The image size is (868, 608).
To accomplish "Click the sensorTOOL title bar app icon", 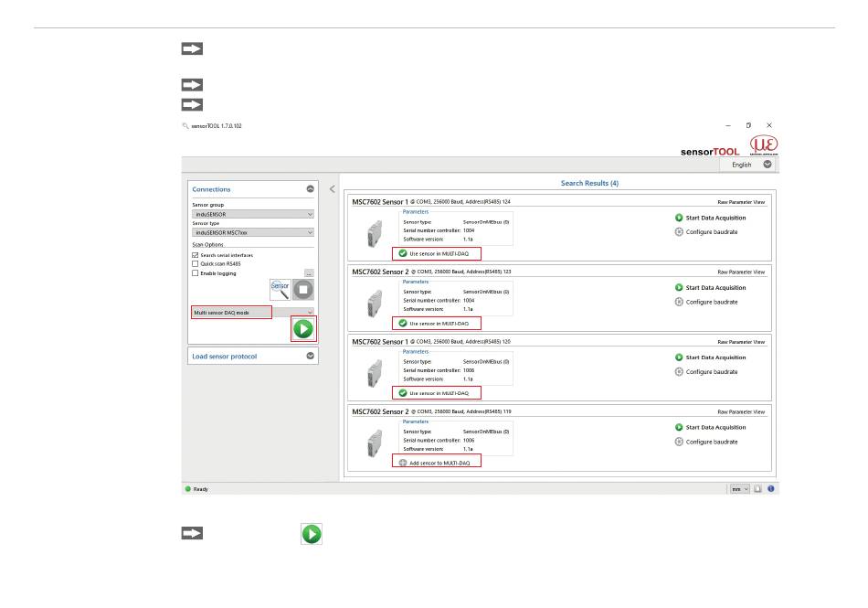I will coord(185,125).
